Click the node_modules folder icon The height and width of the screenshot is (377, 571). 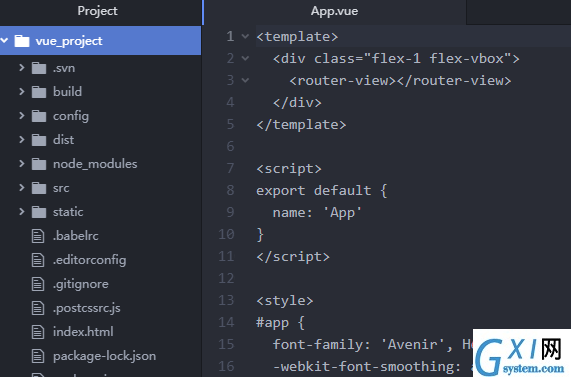(39, 164)
